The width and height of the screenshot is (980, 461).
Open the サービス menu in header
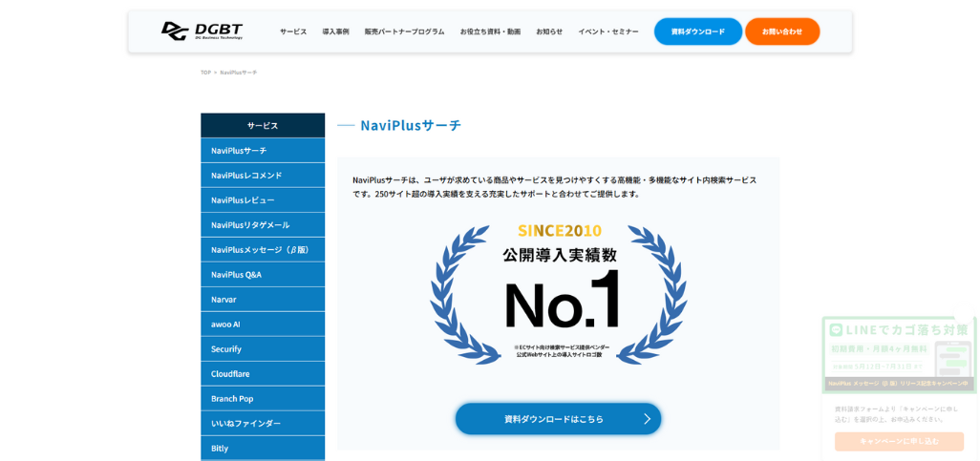[x=293, y=31]
